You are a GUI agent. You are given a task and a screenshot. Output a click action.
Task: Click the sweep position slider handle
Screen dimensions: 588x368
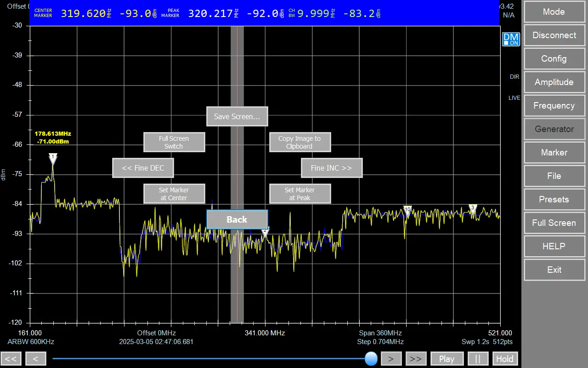(371, 359)
